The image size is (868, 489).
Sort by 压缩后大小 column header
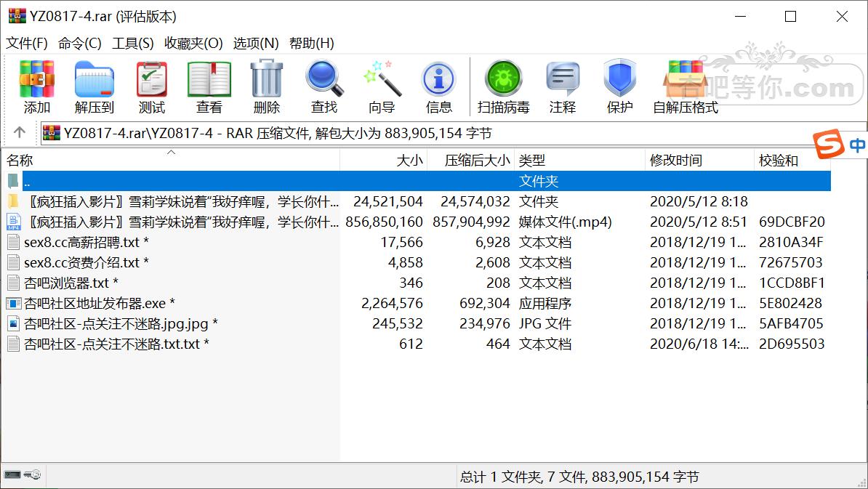point(471,160)
